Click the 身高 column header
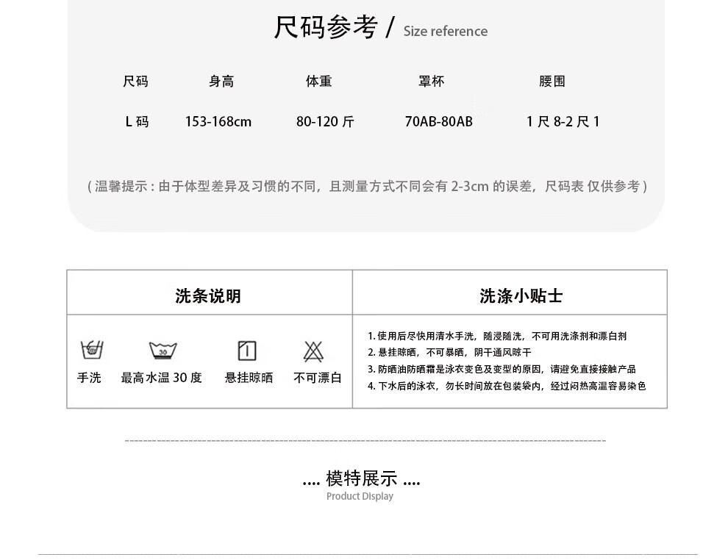 (x=221, y=82)
